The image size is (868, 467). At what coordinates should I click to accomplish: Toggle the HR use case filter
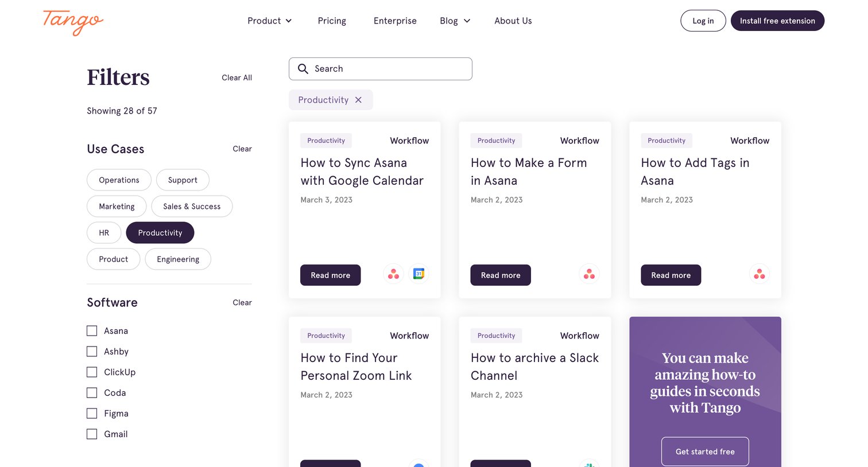coord(104,233)
